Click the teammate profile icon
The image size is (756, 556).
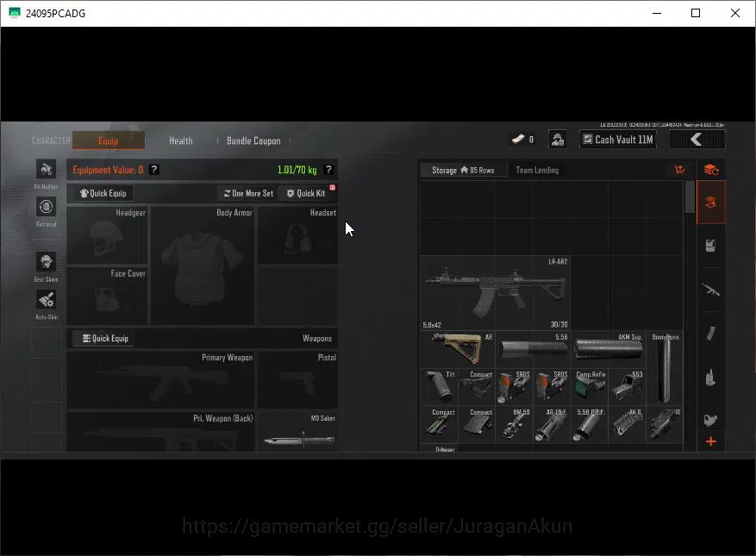[x=558, y=140]
